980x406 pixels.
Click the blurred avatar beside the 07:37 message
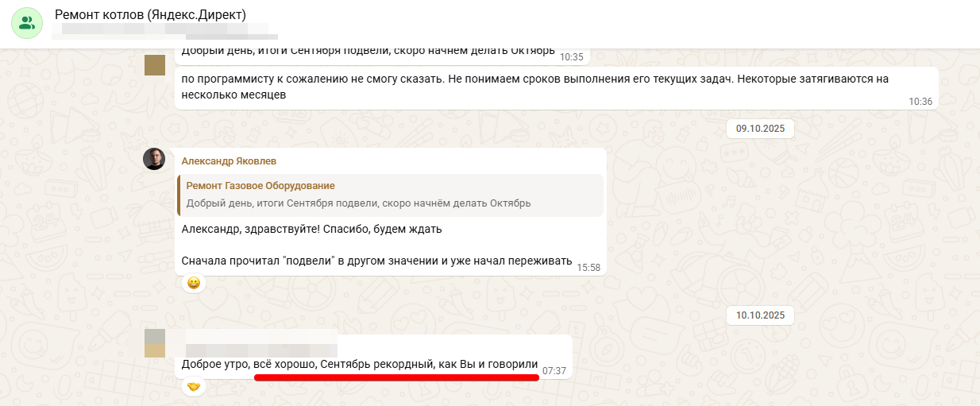click(x=155, y=343)
